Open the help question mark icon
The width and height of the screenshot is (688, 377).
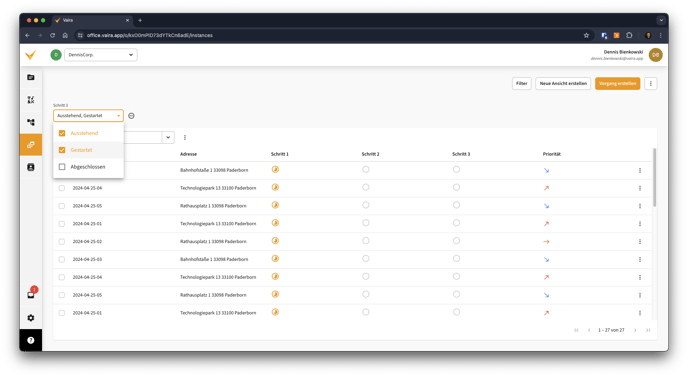tap(31, 340)
